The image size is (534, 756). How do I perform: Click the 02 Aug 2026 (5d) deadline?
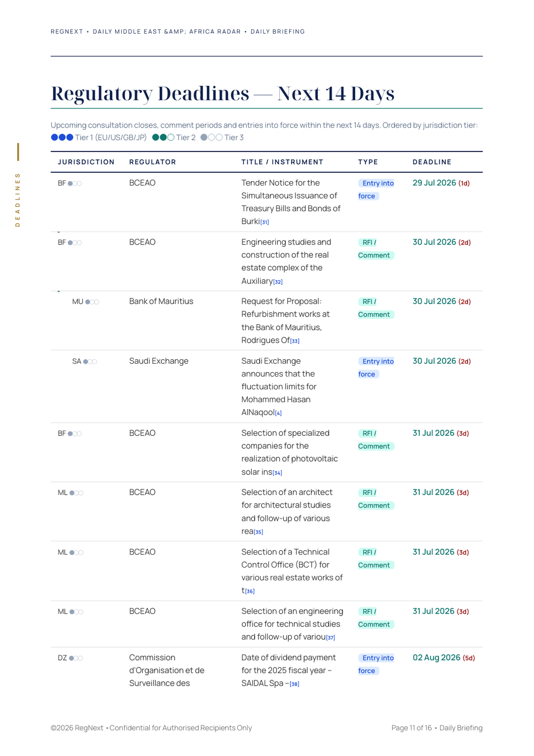pyautogui.click(x=444, y=658)
